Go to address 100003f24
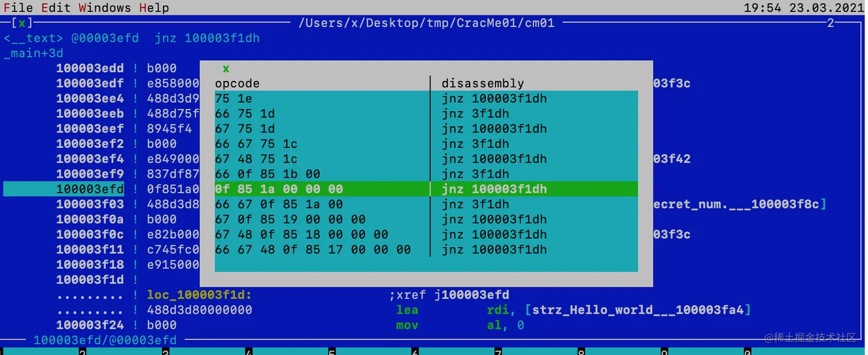Image resolution: width=868 pixels, height=355 pixels. 90,325
